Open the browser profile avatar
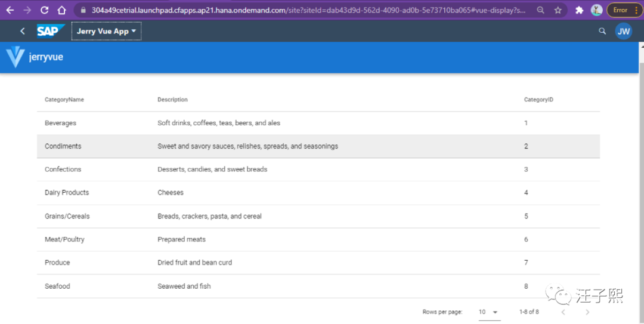644x324 pixels. 596,10
